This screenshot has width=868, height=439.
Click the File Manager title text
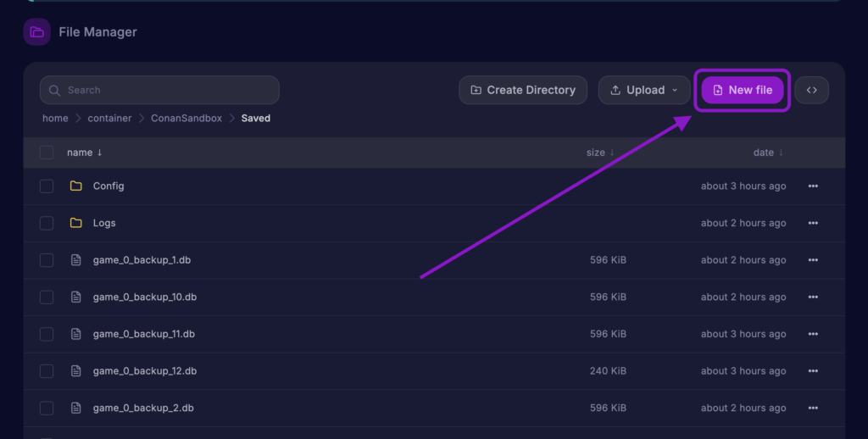pyautogui.click(x=98, y=32)
